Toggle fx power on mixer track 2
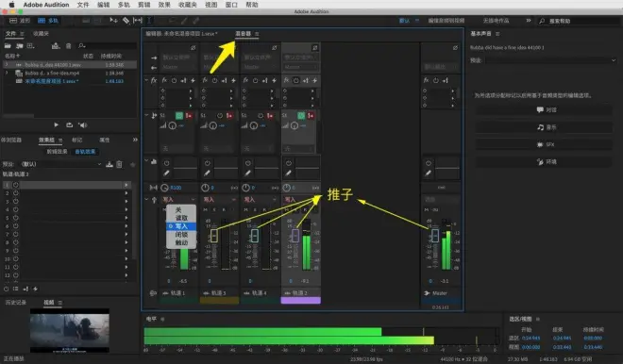 (x=295, y=80)
